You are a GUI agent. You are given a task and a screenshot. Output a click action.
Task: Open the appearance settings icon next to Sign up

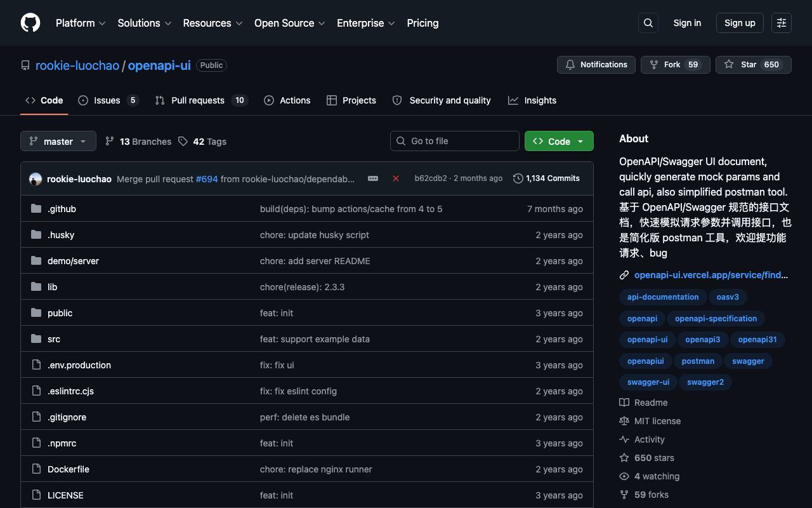(782, 23)
